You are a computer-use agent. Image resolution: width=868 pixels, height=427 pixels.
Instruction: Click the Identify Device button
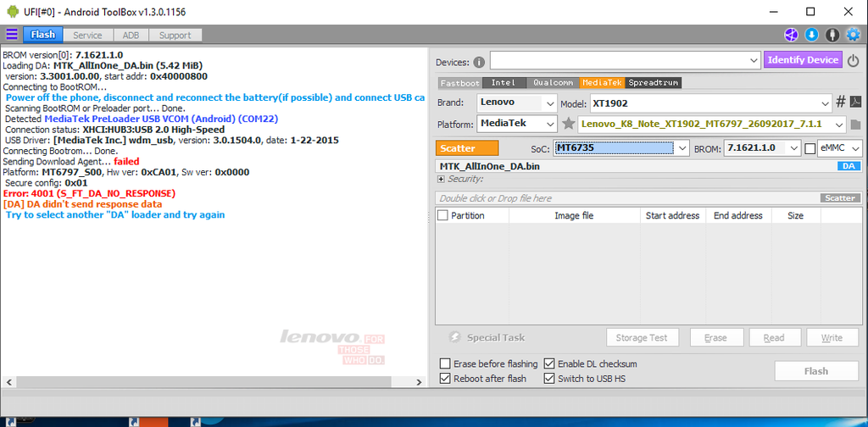click(804, 60)
